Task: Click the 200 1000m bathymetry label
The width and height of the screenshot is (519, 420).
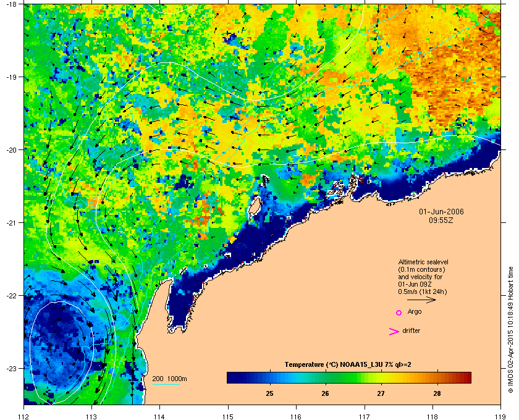Action: [x=169, y=379]
